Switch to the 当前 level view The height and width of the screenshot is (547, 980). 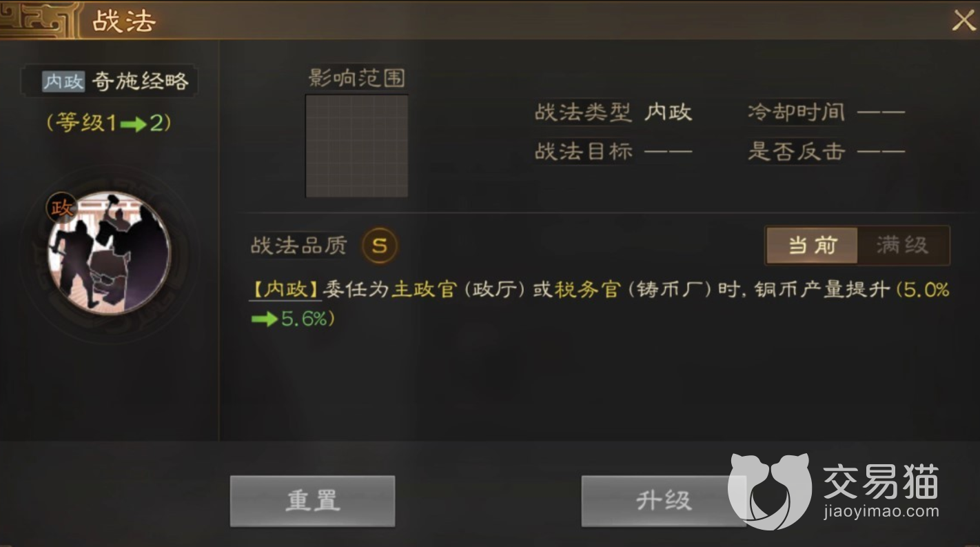(812, 246)
